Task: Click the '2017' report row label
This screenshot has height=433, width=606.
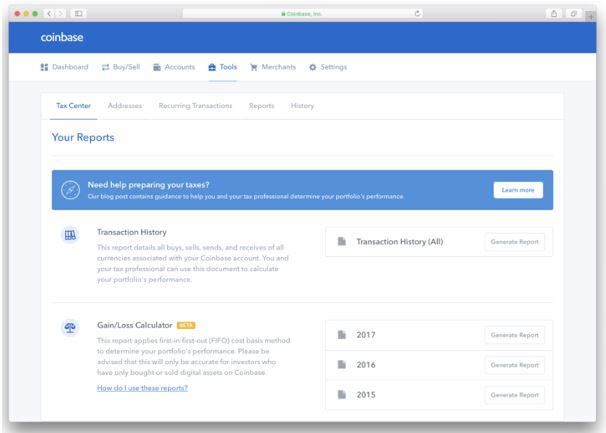Action: (x=366, y=335)
